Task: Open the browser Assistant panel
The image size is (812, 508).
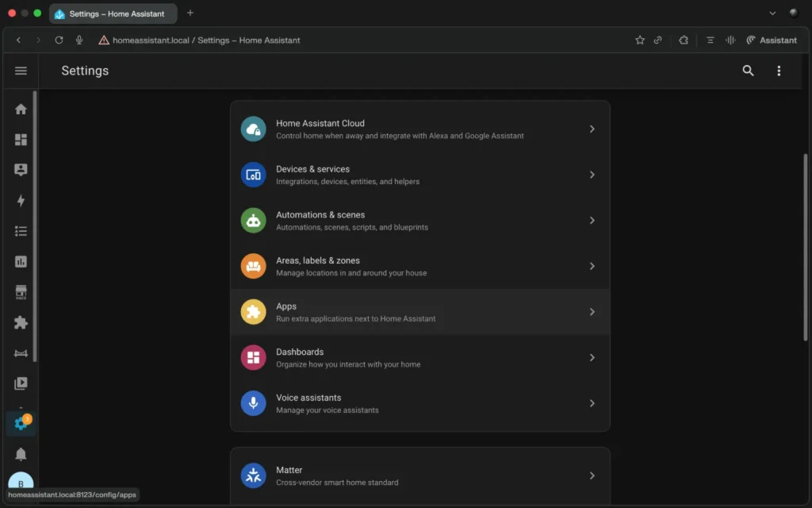Action: tap(771, 40)
